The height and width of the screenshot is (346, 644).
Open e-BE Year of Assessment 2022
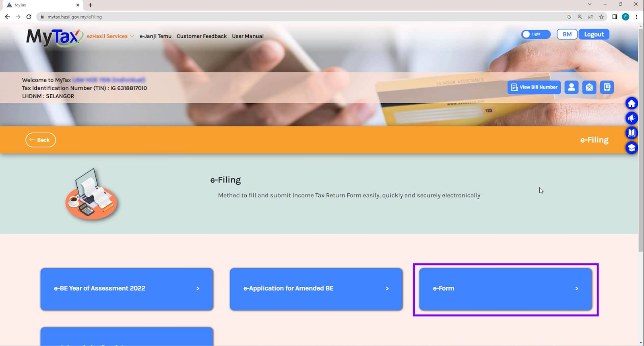127,289
